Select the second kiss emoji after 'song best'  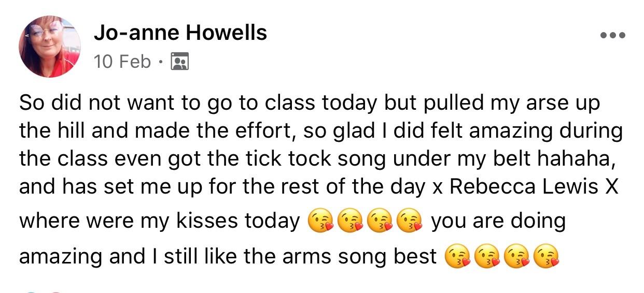487,256
